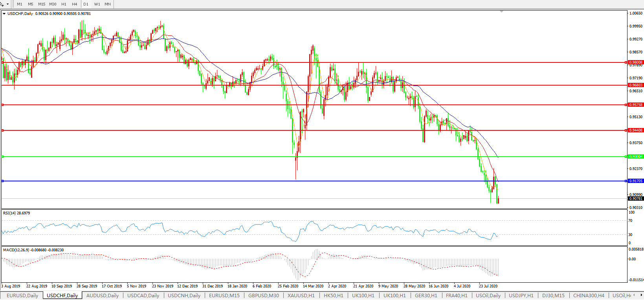The image size is (644, 300).
Task: Select the red 0.98008 price level label
Action: click(x=635, y=62)
